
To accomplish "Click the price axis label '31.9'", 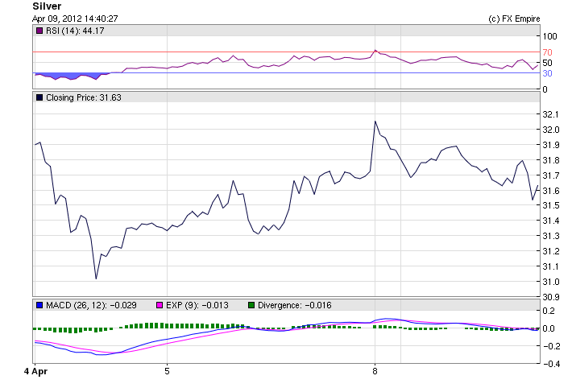I will (551, 145).
